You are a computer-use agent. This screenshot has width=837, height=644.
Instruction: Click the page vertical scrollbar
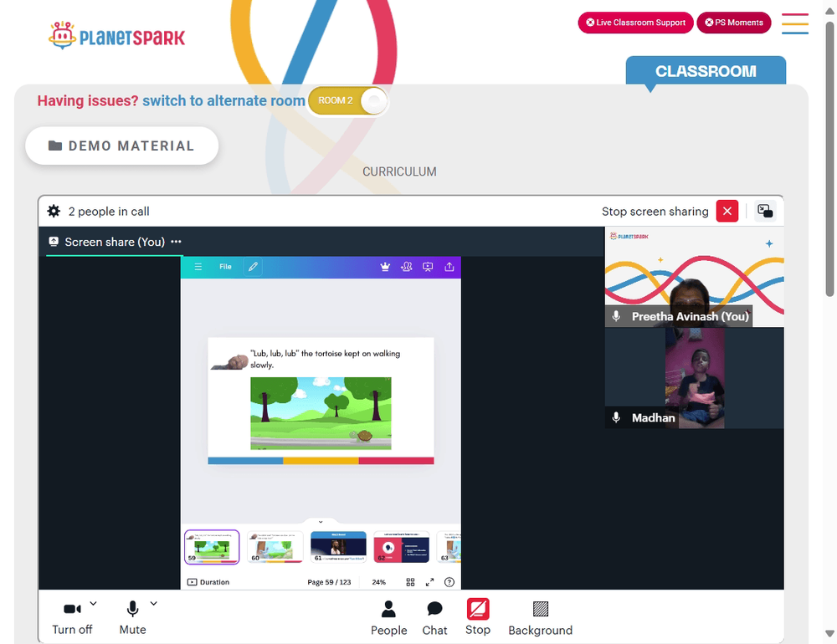pyautogui.click(x=829, y=158)
